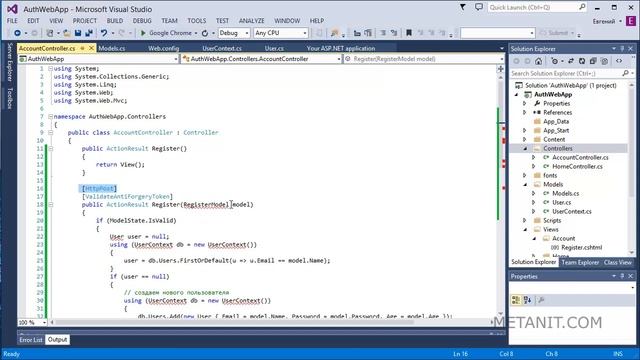
Task: Click the Alphabetical sort icon in Properties
Action: pos(527,300)
